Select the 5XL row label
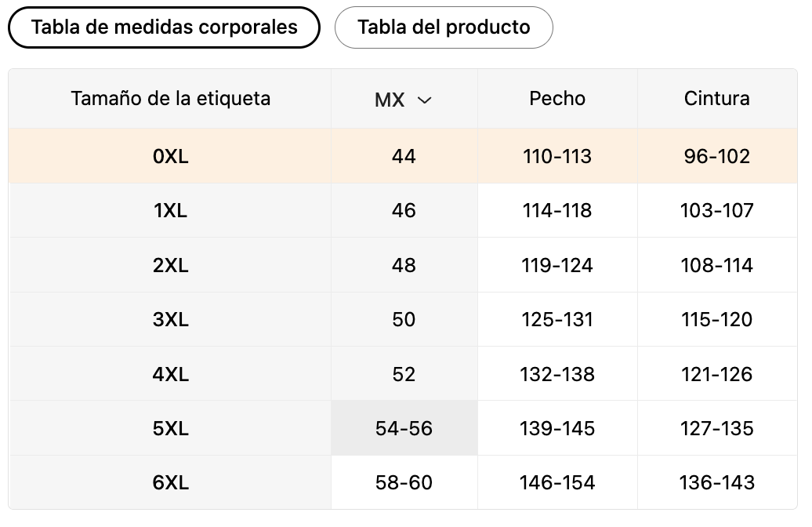The image size is (812, 527). [x=170, y=429]
